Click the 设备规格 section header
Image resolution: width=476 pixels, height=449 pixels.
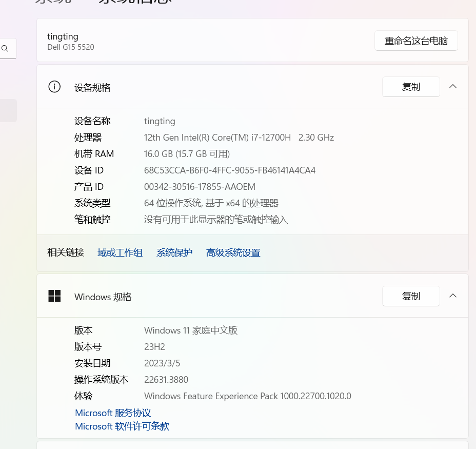click(x=252, y=87)
